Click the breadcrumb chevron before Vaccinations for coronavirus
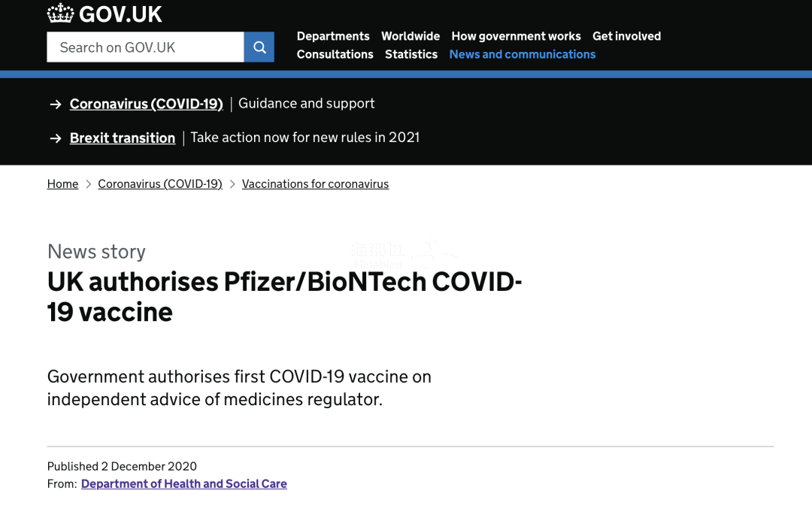 (232, 184)
